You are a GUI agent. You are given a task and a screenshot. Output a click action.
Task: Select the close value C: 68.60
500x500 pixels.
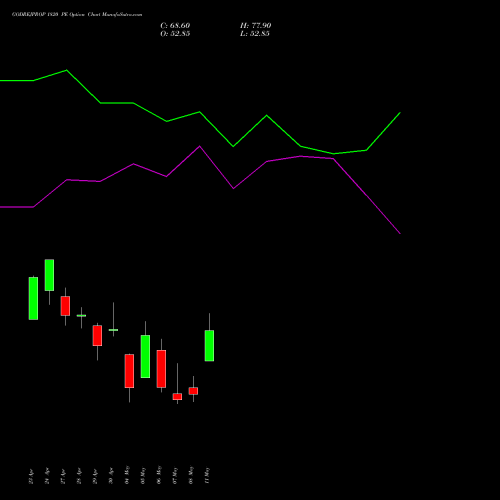click(175, 26)
